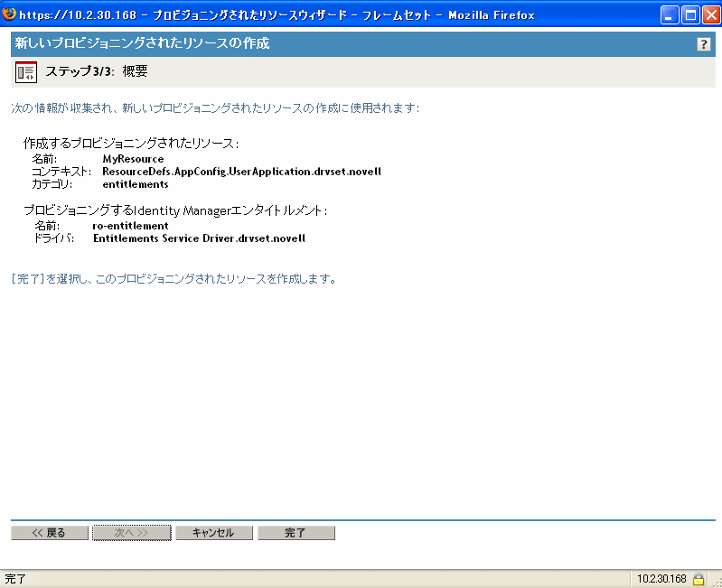722x588 pixels.
Task: Click the entitlements category value
Action: pos(136,184)
